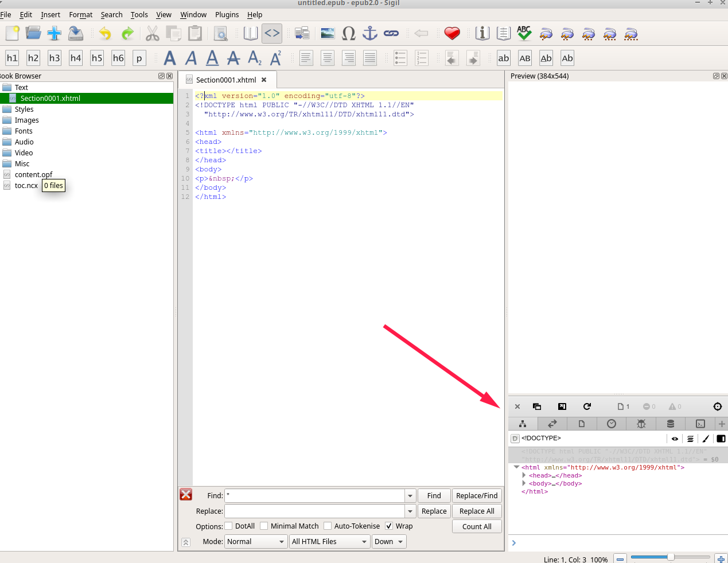Click the Insert ID anchor icon
728x563 pixels.
point(370,34)
